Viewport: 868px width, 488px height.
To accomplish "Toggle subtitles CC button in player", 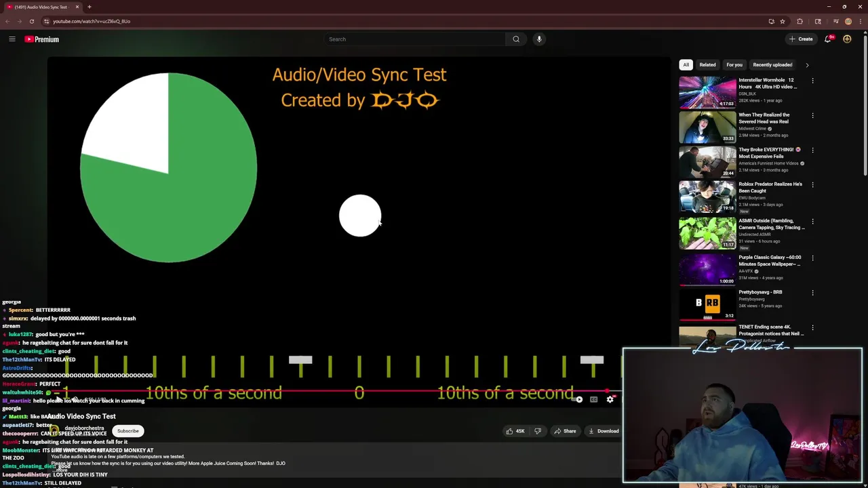I will (593, 400).
